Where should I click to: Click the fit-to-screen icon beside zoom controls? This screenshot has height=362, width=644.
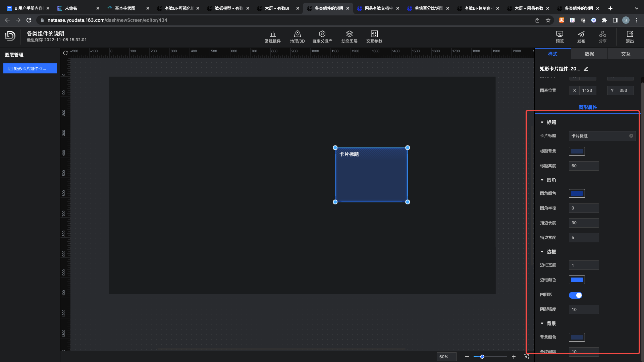[x=526, y=357]
